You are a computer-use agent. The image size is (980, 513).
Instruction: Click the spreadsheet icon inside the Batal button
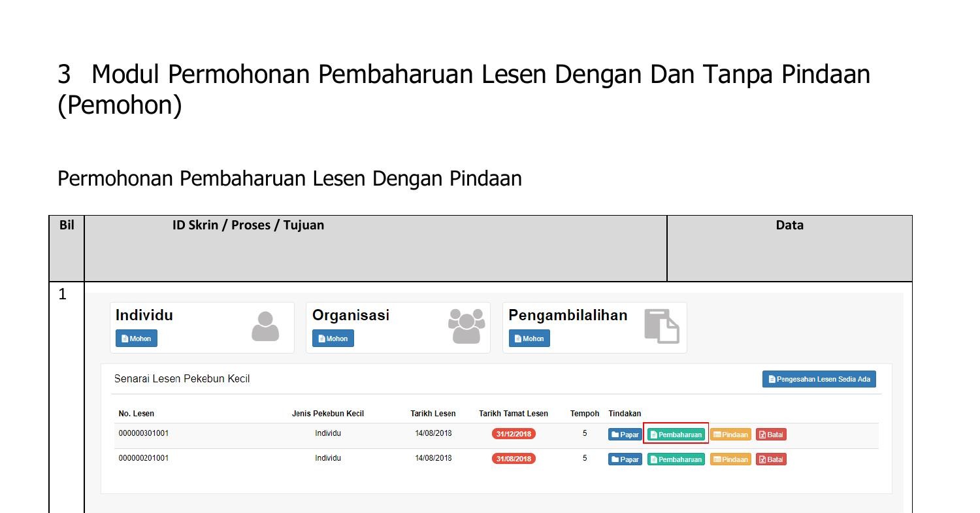(x=761, y=434)
